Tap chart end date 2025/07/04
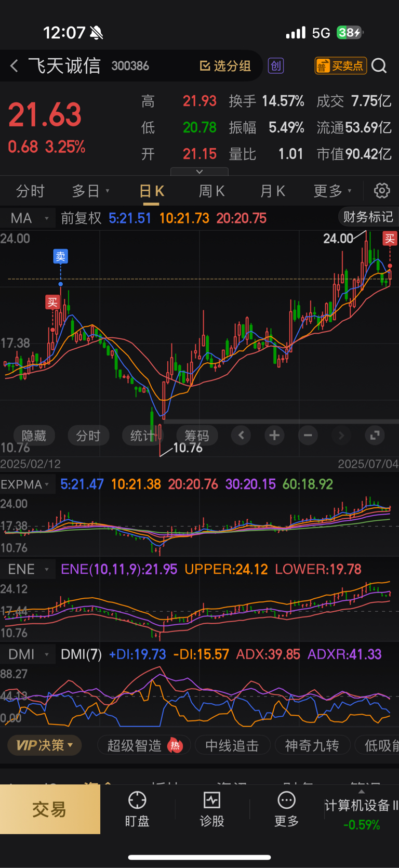This screenshot has height=868, width=399. click(368, 464)
